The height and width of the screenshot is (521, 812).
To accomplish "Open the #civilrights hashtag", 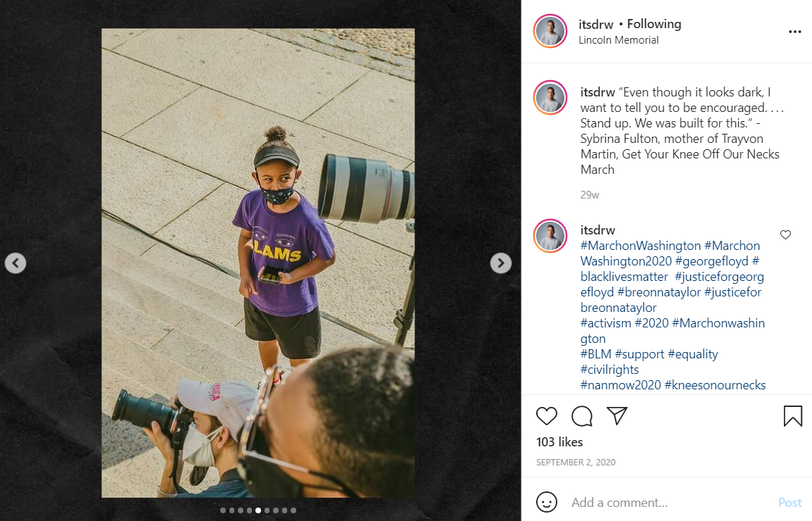I will pos(609,370).
